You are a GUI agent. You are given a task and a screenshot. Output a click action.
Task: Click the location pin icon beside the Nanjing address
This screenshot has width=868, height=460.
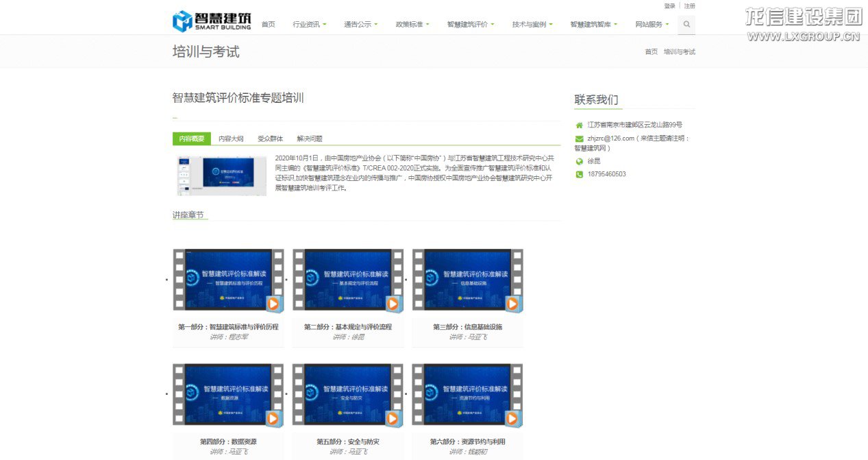(578, 125)
